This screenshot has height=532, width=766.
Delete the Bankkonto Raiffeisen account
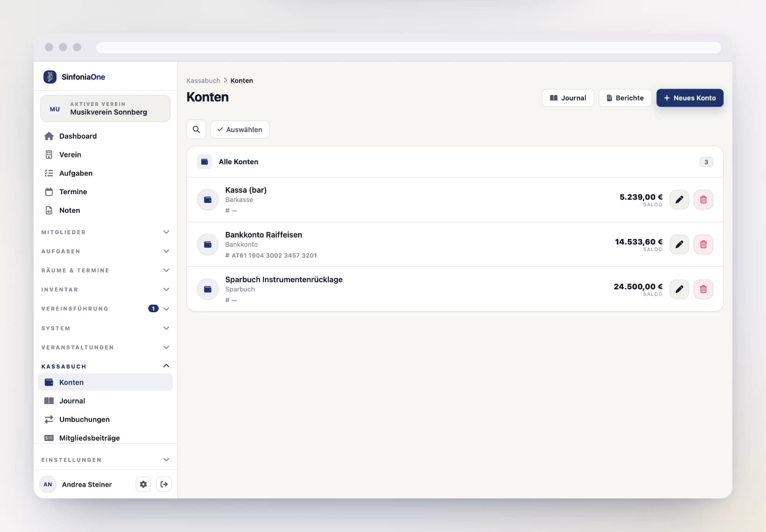pyautogui.click(x=703, y=245)
